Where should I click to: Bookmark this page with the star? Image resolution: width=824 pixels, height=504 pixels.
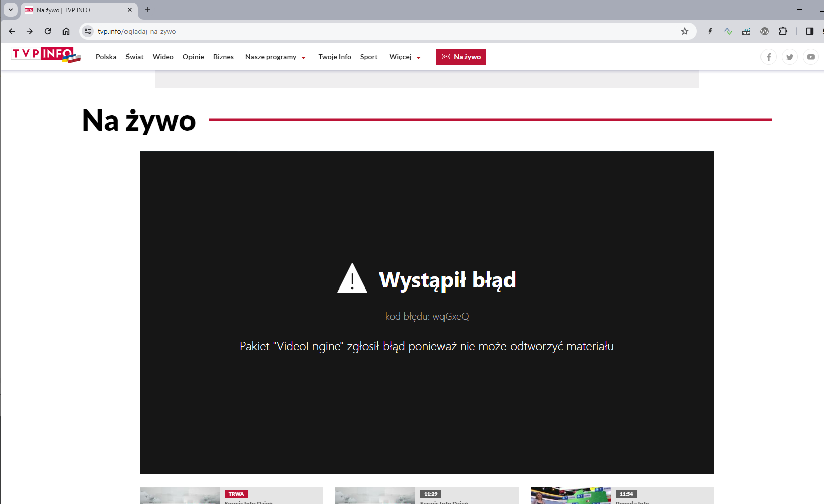[685, 31]
